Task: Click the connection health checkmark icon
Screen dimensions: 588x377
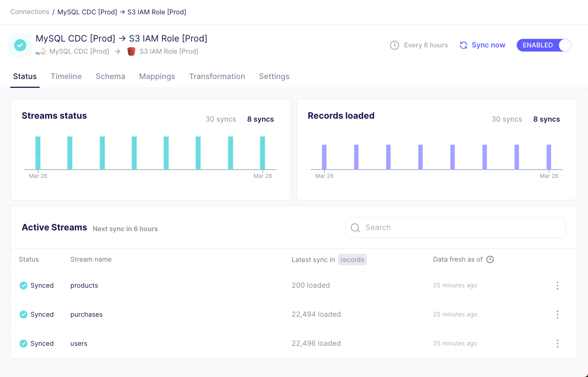Action: click(20, 45)
